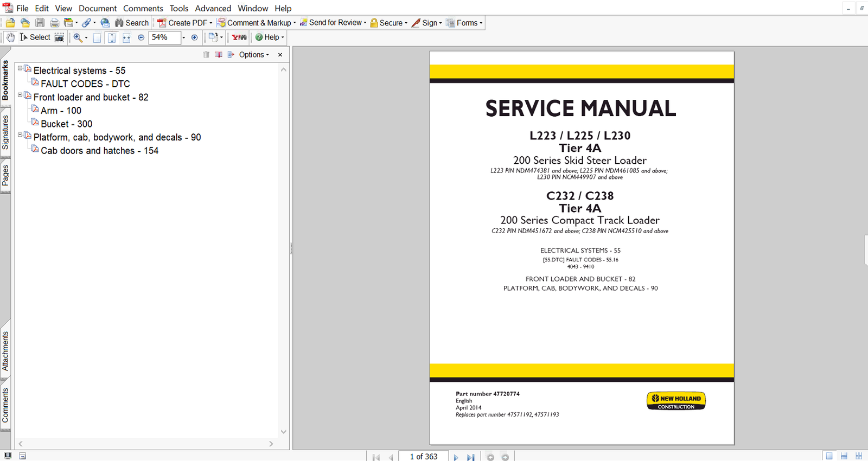This screenshot has height=461, width=868.
Task: Click the Save floppy disk icon
Action: (x=40, y=23)
